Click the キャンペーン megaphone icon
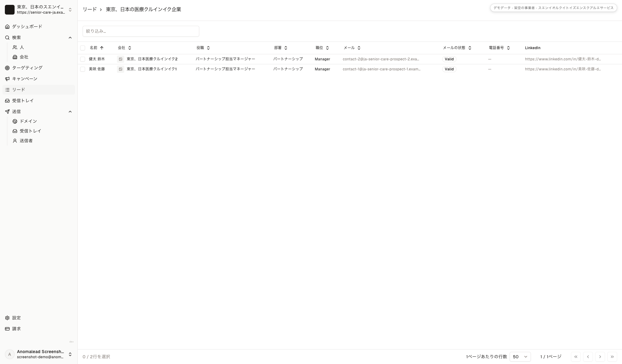 (7, 79)
